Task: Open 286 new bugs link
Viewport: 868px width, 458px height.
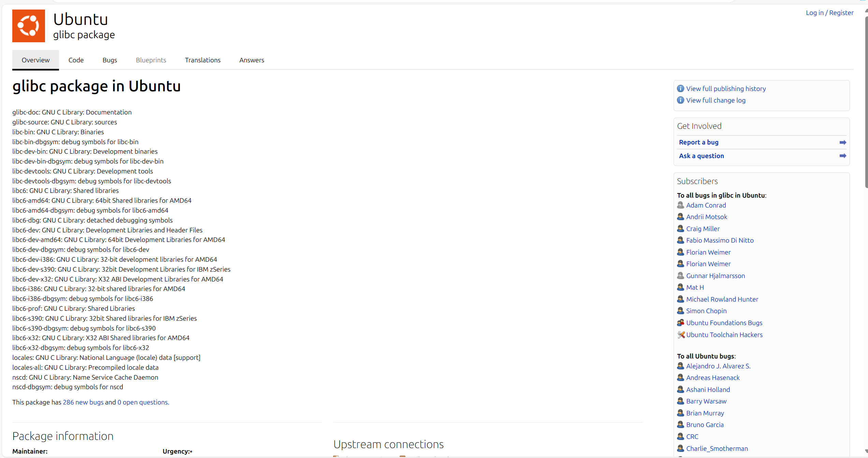Action: coord(83,402)
